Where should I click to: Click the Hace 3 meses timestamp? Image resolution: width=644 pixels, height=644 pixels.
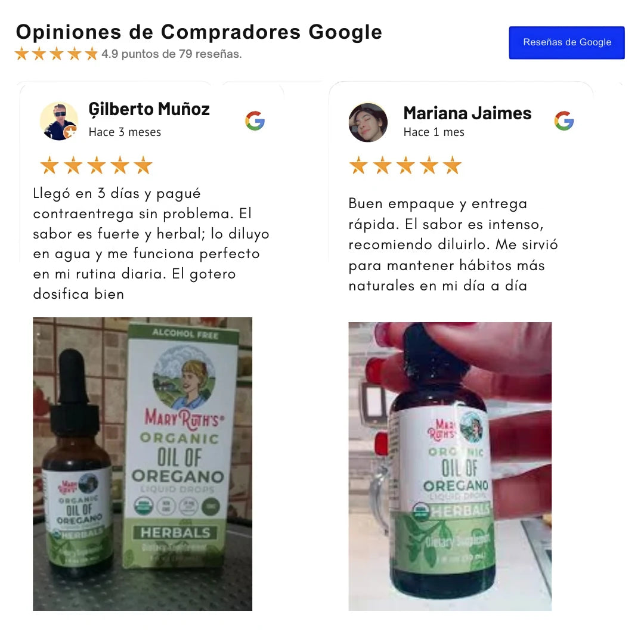tap(125, 132)
